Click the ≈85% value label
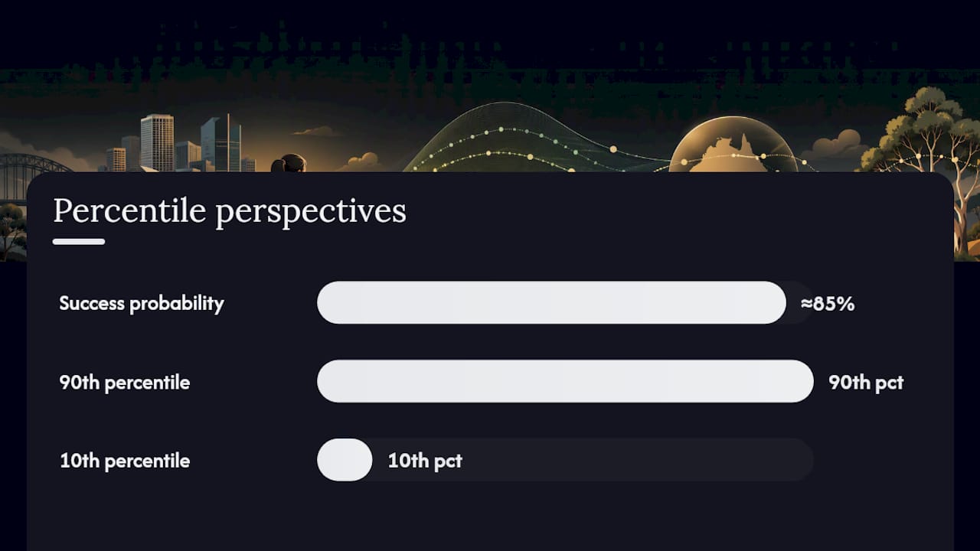 828,304
